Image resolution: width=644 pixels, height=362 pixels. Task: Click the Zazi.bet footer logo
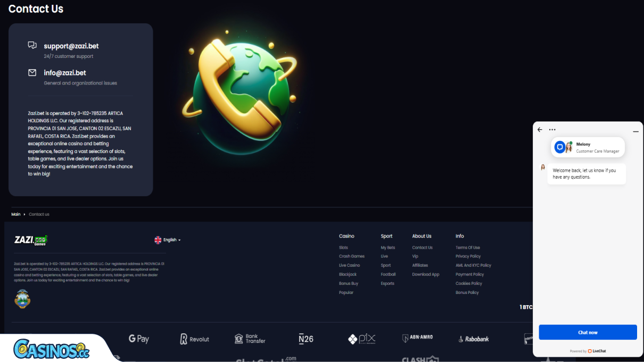click(x=31, y=240)
